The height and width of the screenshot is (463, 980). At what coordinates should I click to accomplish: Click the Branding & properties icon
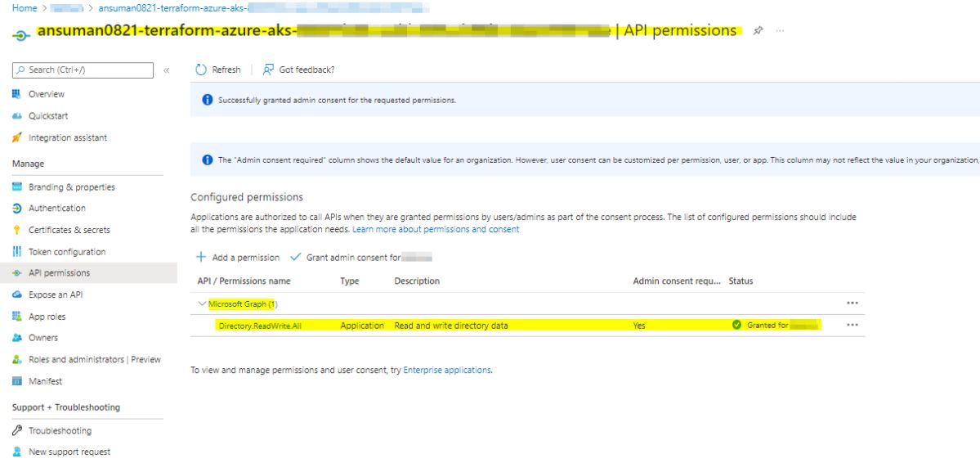coord(17,187)
